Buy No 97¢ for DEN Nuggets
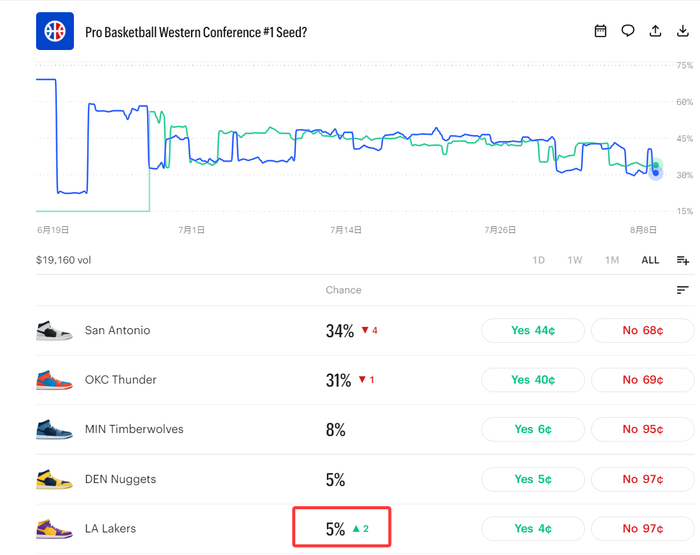Screen dimensions: 700x555 [x=643, y=479]
